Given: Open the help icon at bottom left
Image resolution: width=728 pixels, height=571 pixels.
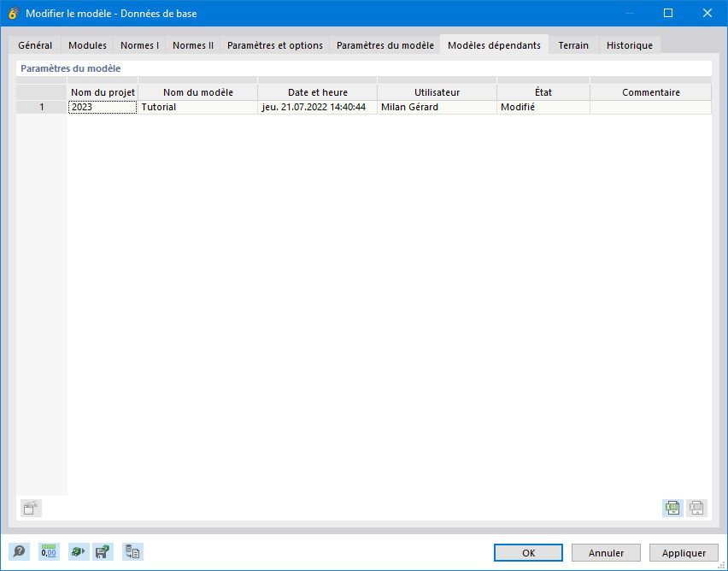Looking at the screenshot, I should 19,551.
